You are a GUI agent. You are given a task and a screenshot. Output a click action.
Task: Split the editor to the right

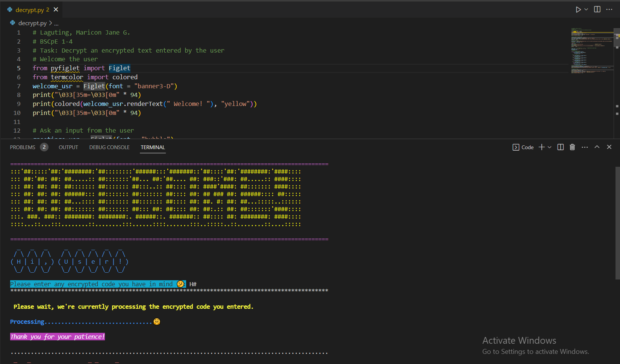pos(597,9)
